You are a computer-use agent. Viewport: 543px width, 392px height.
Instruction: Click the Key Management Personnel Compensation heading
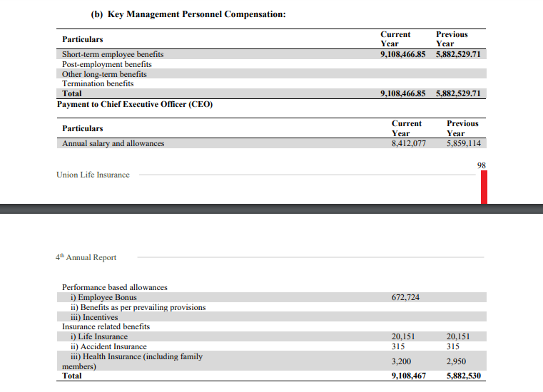point(188,14)
